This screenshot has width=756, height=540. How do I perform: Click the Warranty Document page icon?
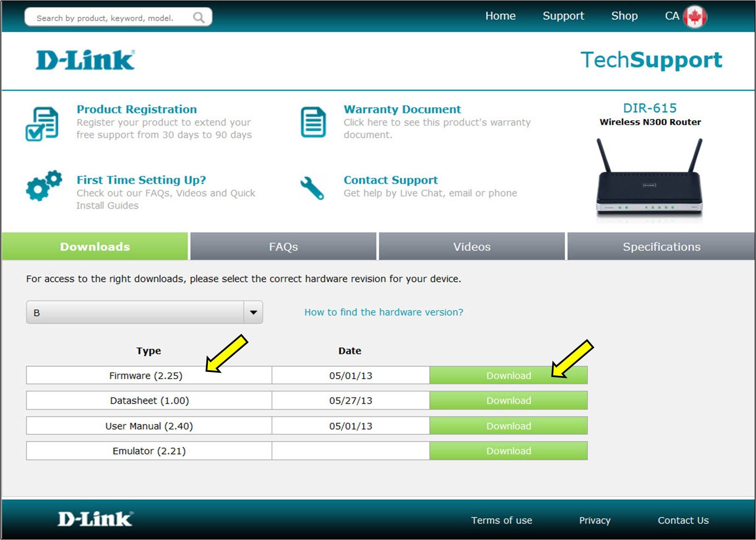pos(313,122)
